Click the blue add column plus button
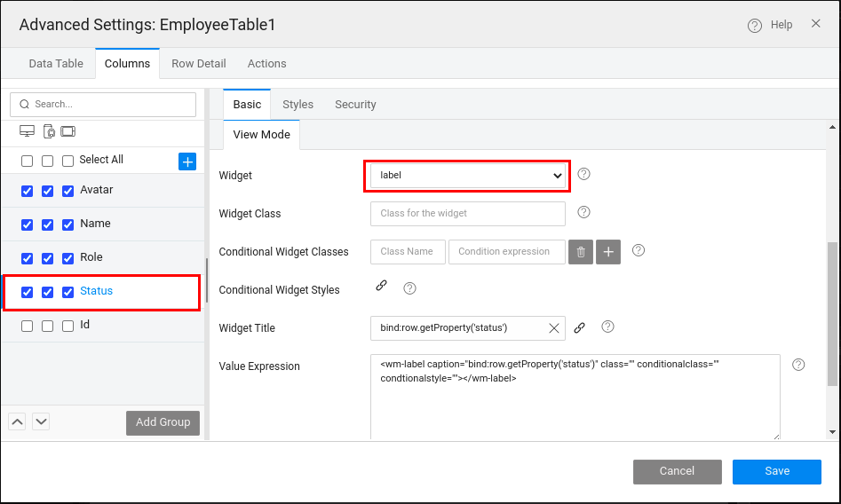Image resolution: width=841 pixels, height=504 pixels. point(187,161)
